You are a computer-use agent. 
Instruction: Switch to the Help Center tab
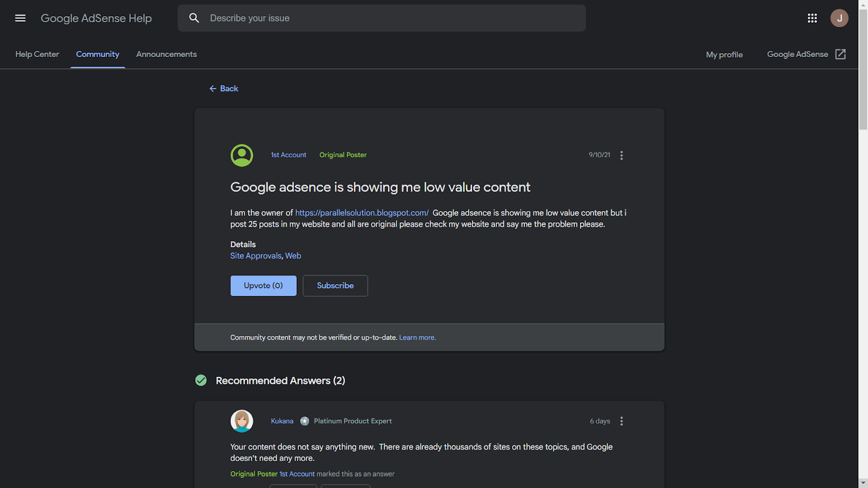[37, 54]
